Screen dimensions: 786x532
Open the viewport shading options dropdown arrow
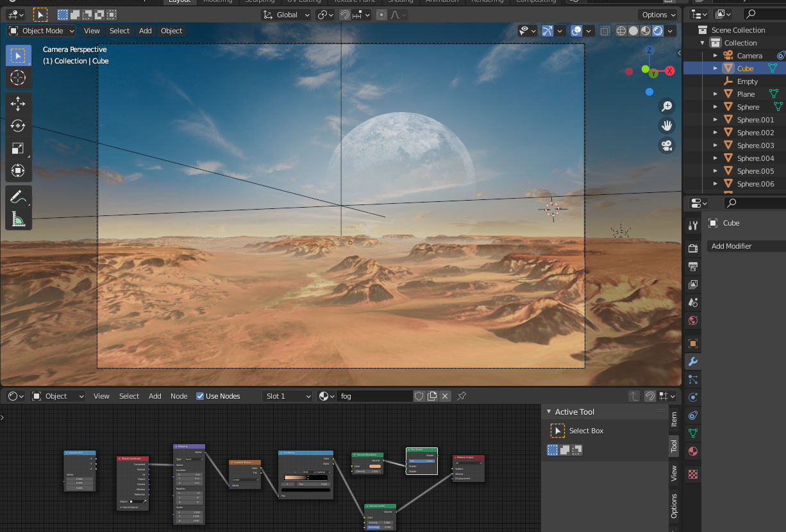point(671,30)
